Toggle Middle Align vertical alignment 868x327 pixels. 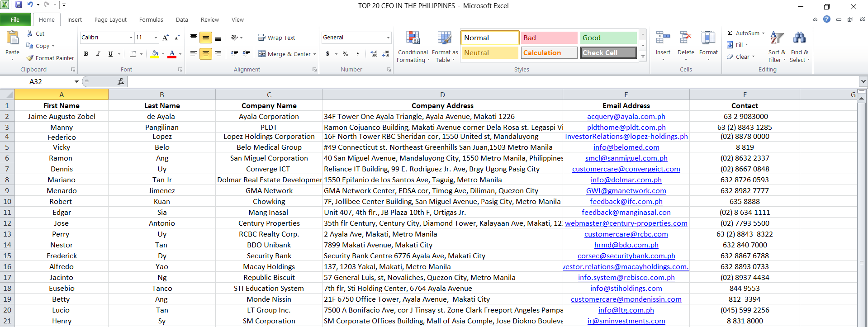click(x=206, y=38)
